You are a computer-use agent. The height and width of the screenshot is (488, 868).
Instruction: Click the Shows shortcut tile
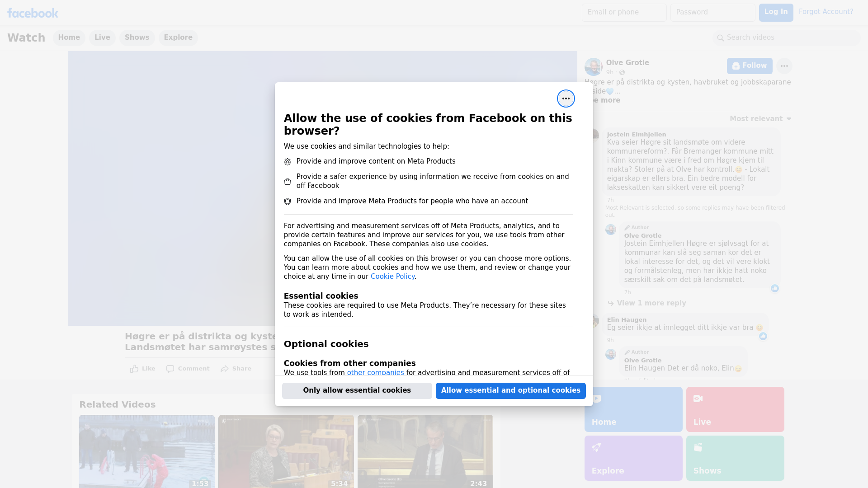click(x=735, y=458)
